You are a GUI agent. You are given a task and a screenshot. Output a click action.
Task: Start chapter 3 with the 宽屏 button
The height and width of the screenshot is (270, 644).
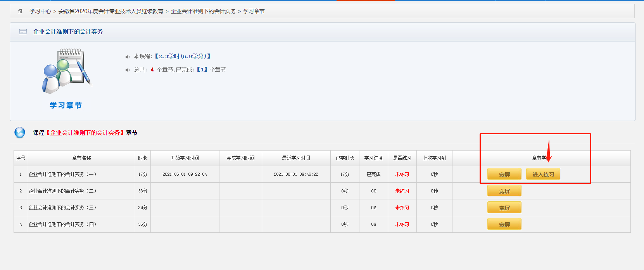[x=504, y=208]
